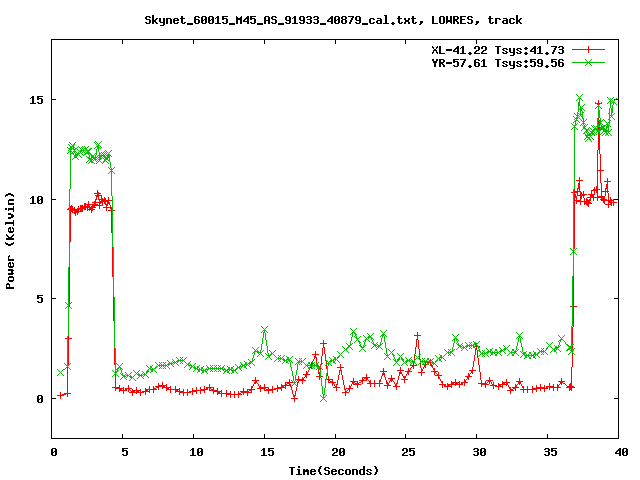Screen dimensions: 640x480
Task: Click x-axis tick label 40
Action: coord(622,452)
